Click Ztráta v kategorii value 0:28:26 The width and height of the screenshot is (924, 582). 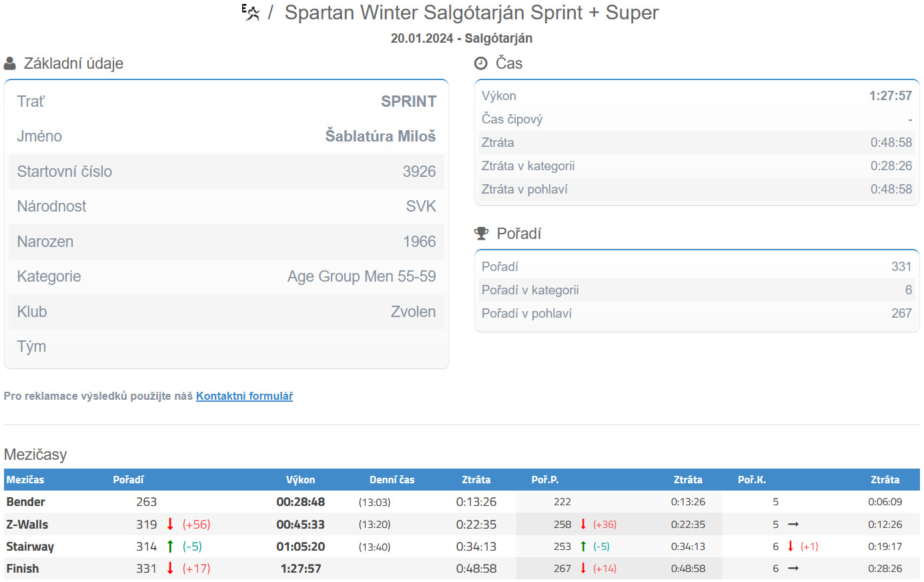(x=891, y=166)
